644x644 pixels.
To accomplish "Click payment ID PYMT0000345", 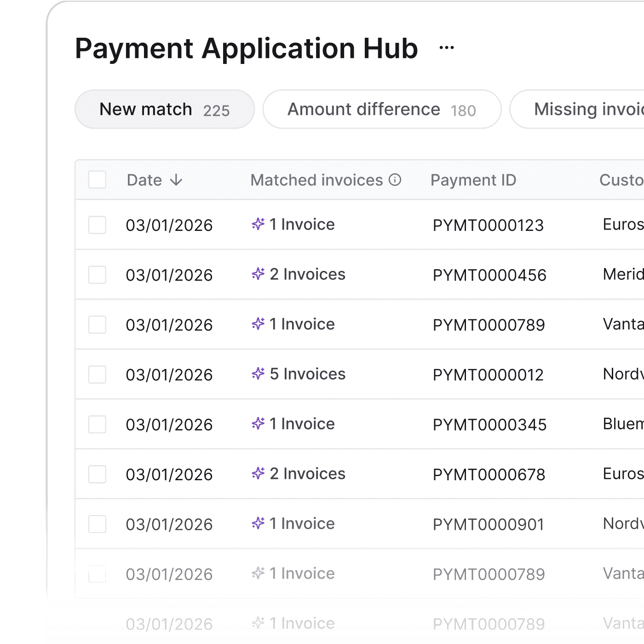I will [489, 425].
